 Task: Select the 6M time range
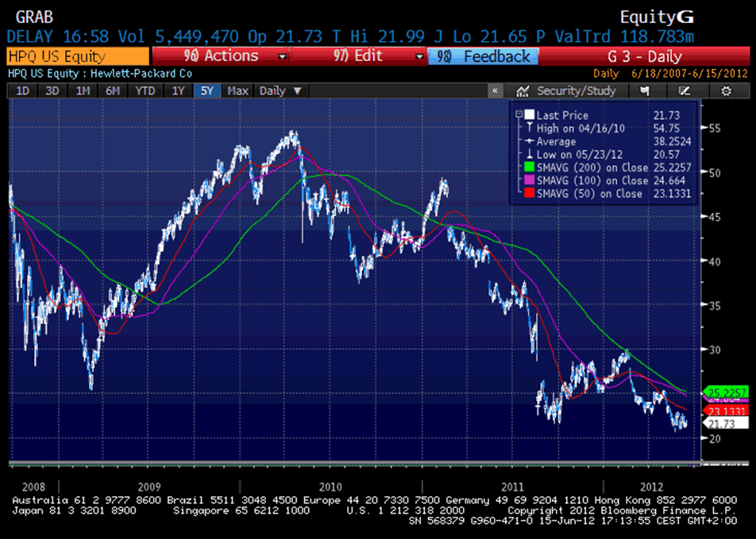point(112,90)
